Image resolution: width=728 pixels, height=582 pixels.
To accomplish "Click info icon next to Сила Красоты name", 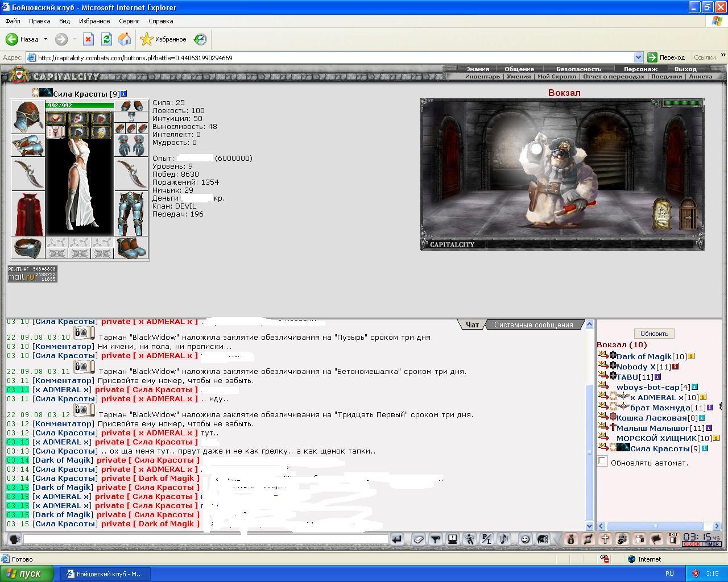I will click(123, 94).
